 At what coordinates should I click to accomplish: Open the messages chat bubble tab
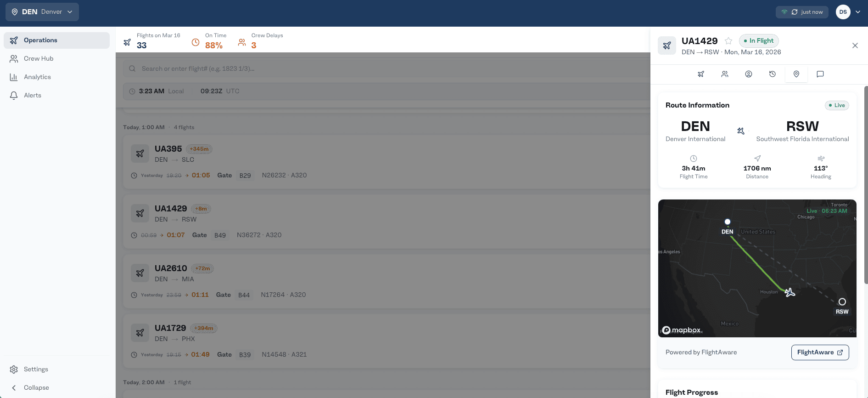(x=820, y=74)
